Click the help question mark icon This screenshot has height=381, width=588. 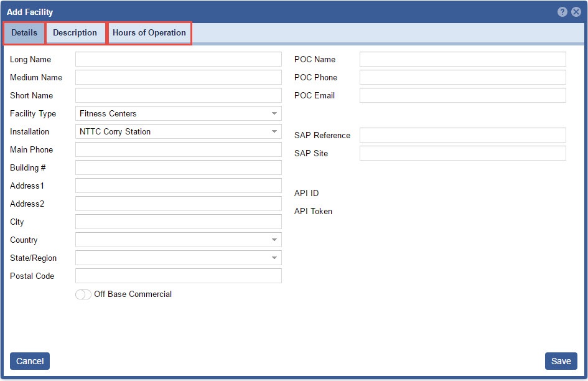point(562,12)
